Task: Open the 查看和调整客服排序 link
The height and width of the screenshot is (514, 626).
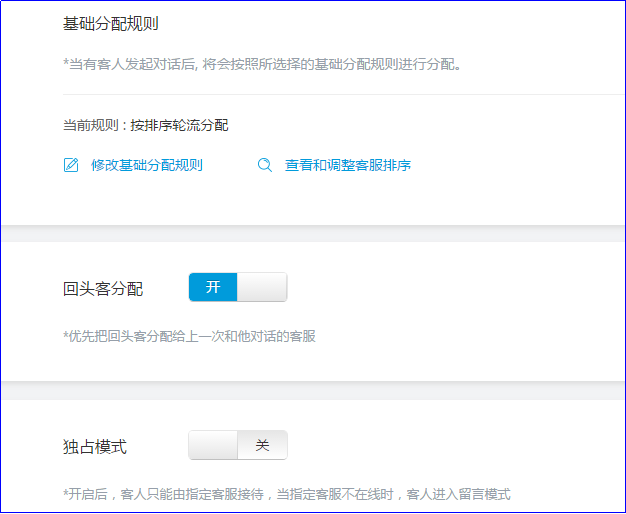Action: tap(347, 165)
